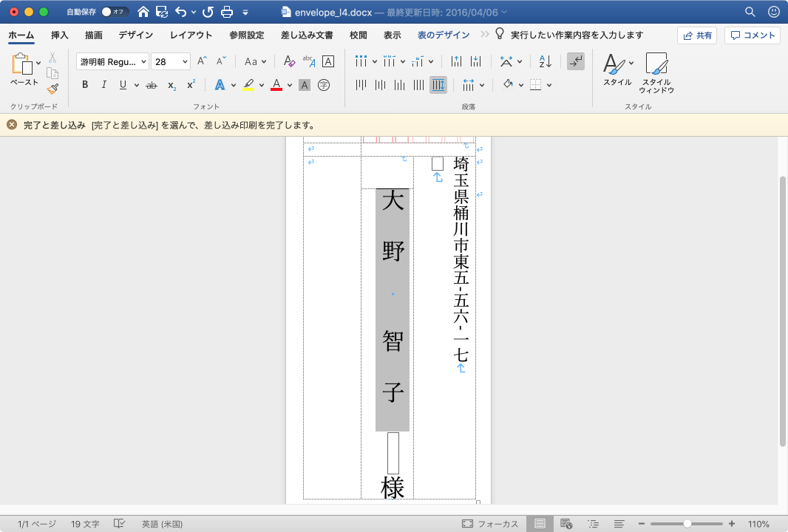Screen dimensions: 788x532
Task: Expand the underline style arrow
Action: 137,86
